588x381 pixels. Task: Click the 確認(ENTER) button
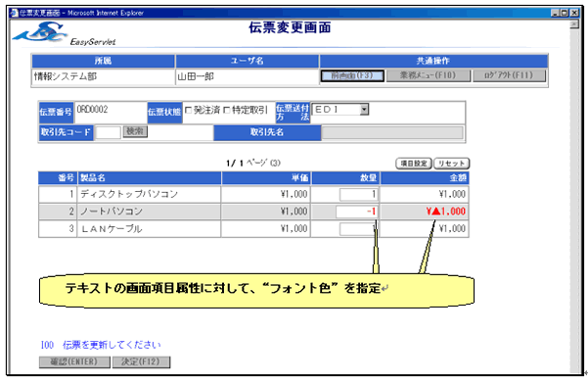click(x=74, y=361)
